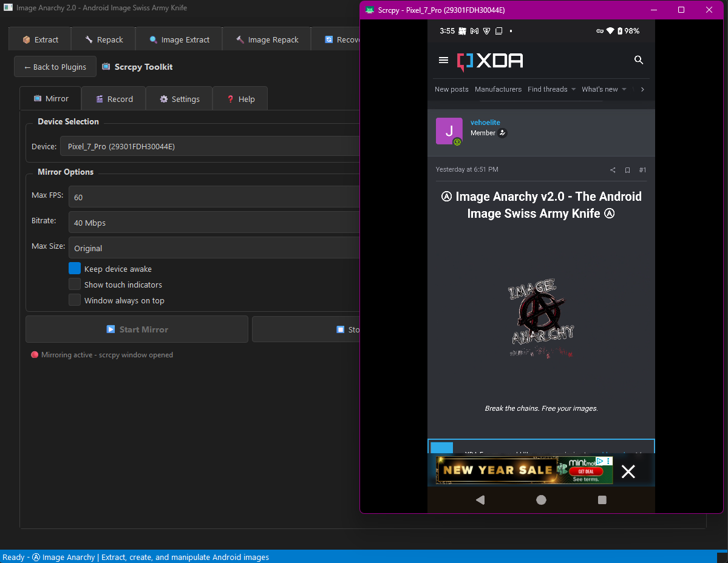Viewport: 728px width, 563px height.
Task: Tap the Android recents square button
Action: pyautogui.click(x=602, y=500)
